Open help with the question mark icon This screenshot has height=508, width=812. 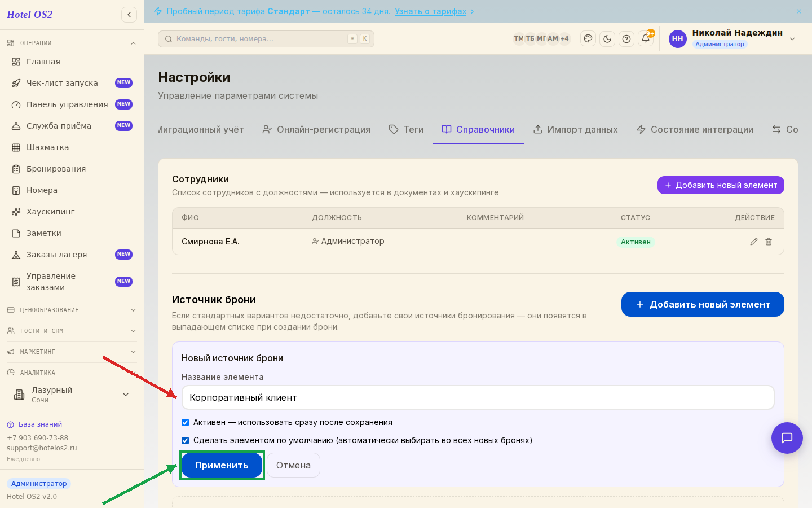coord(626,39)
